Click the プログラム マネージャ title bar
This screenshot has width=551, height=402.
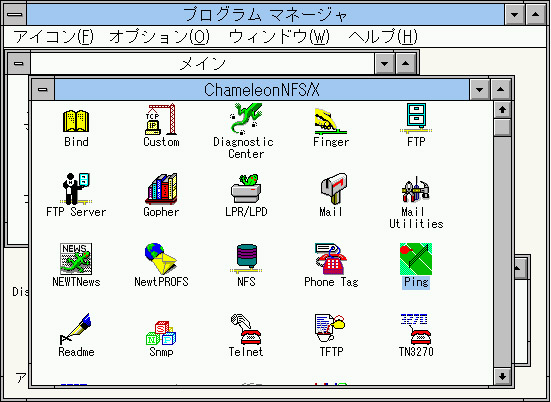(x=265, y=14)
